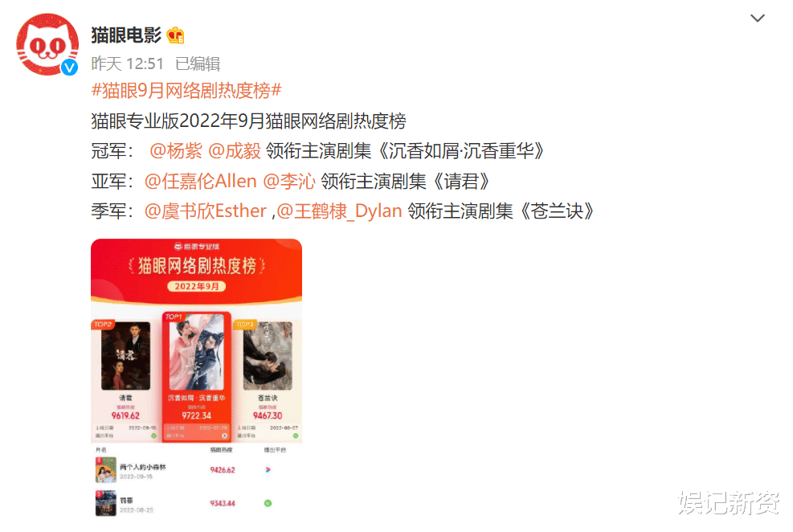Open the 猫眼电影 account name
Image resolution: width=793 pixels, height=532 pixels.
click(x=126, y=35)
